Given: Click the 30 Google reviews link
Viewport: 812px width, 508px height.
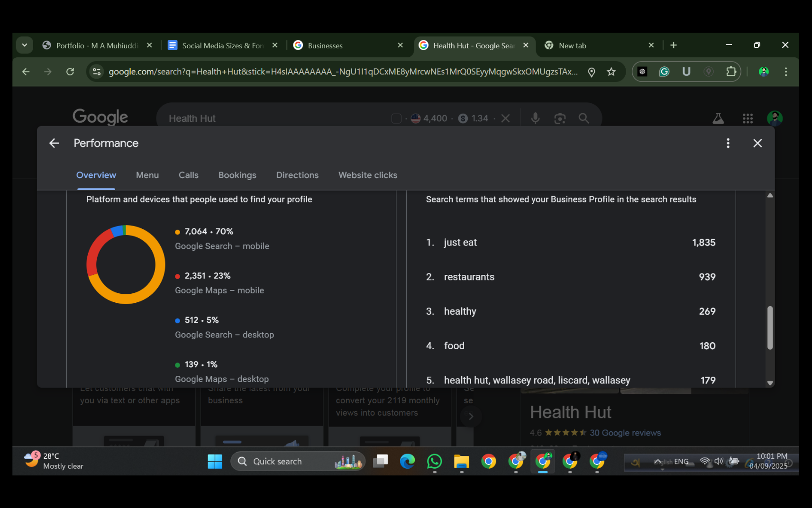Looking at the screenshot, I should pyautogui.click(x=625, y=433).
